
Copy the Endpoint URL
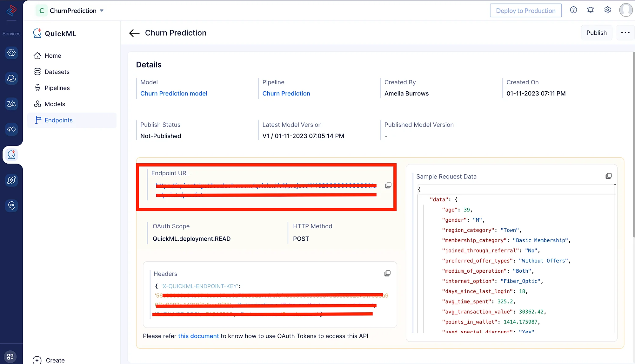[x=388, y=185]
